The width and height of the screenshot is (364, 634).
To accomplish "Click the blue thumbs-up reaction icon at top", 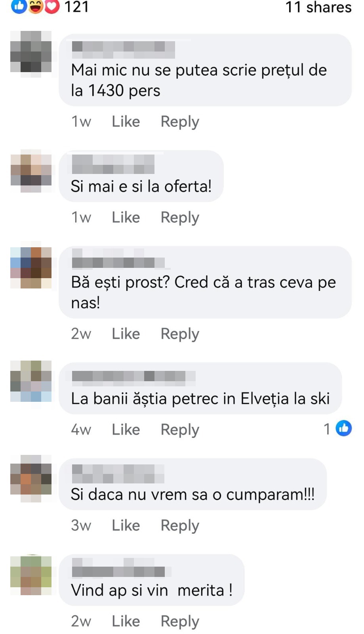I will [x=19, y=6].
